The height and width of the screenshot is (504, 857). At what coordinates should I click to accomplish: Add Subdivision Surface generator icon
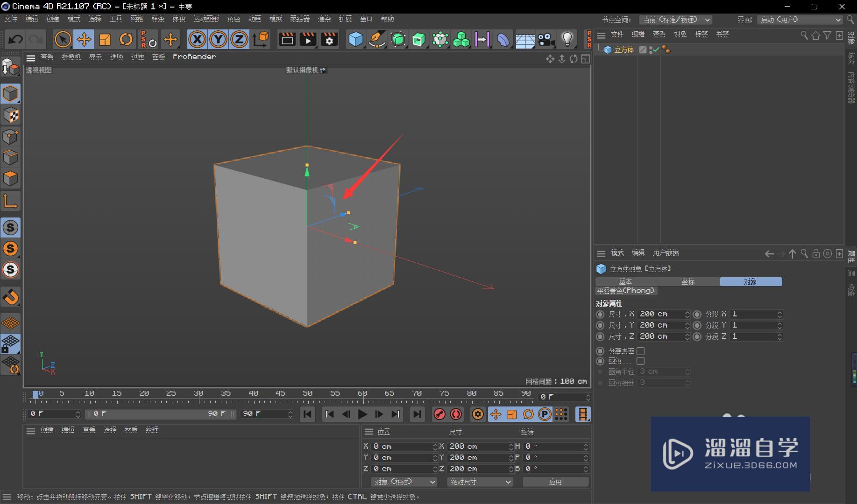click(398, 40)
